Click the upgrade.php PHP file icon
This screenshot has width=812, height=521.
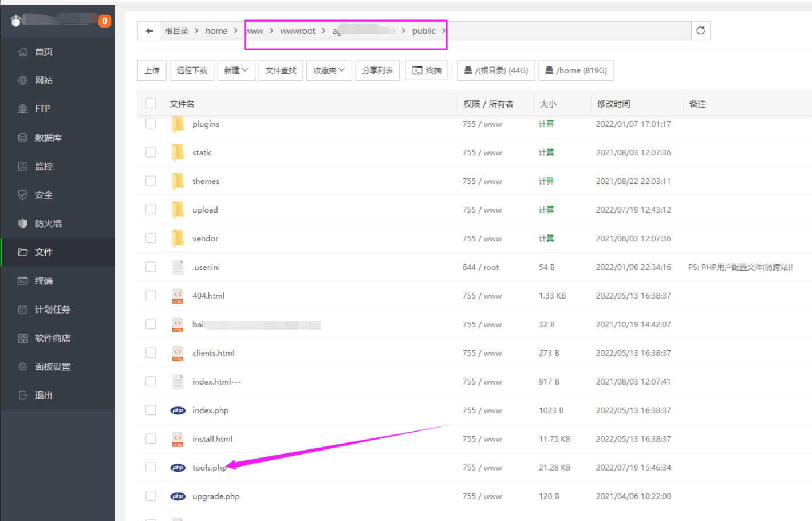(x=178, y=496)
